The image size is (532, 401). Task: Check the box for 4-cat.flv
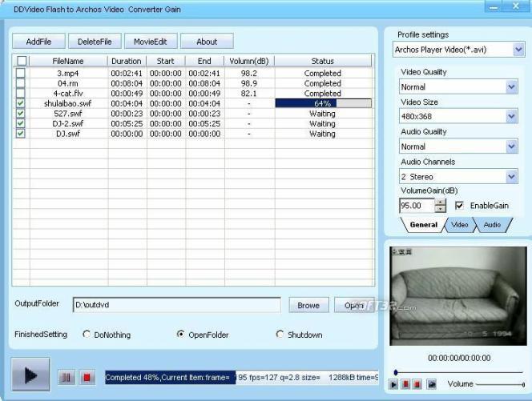[x=21, y=93]
